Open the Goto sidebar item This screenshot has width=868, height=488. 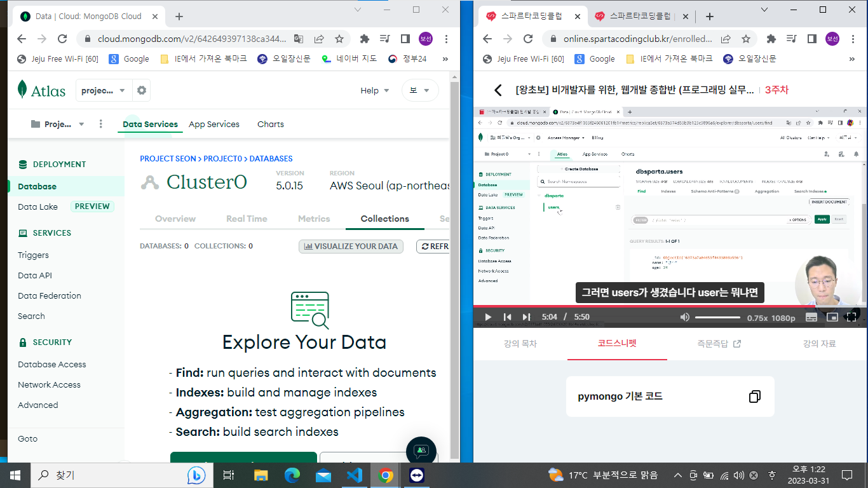[27, 438]
